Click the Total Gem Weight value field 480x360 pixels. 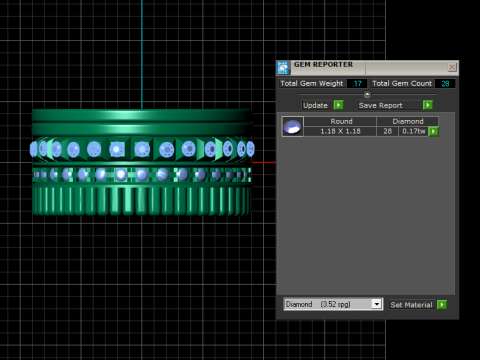pos(357,84)
